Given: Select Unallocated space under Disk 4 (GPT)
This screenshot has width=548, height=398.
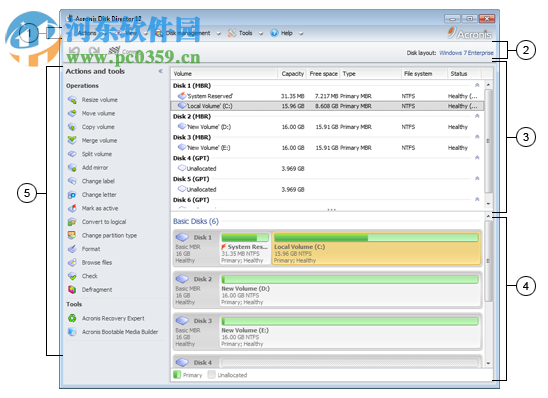Looking at the screenshot, I should tap(327, 169).
